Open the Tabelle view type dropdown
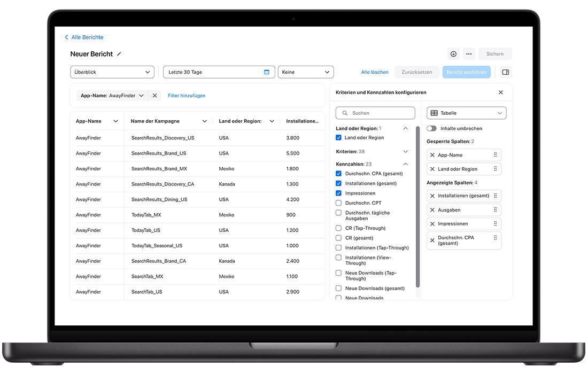This screenshot has width=588, height=374. pyautogui.click(x=466, y=113)
